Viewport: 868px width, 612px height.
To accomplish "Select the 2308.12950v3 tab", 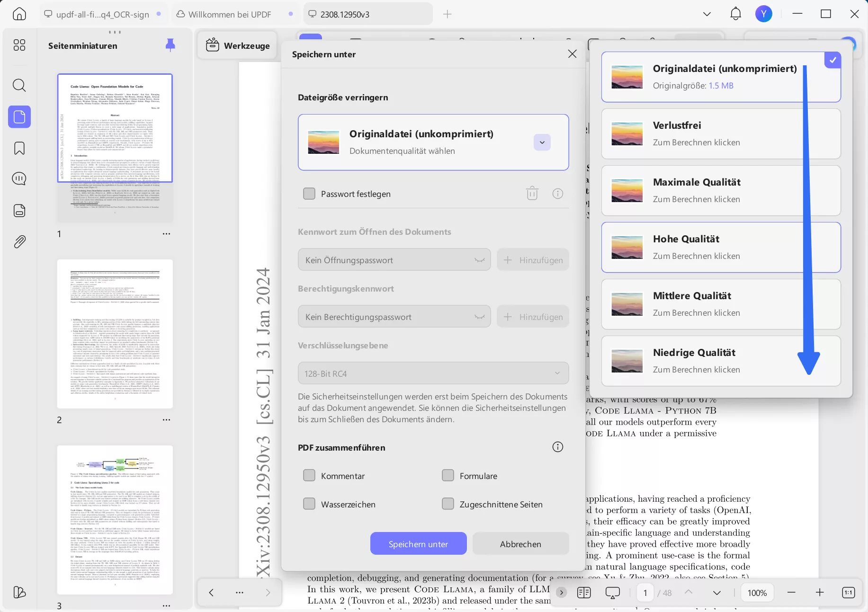I will (368, 14).
